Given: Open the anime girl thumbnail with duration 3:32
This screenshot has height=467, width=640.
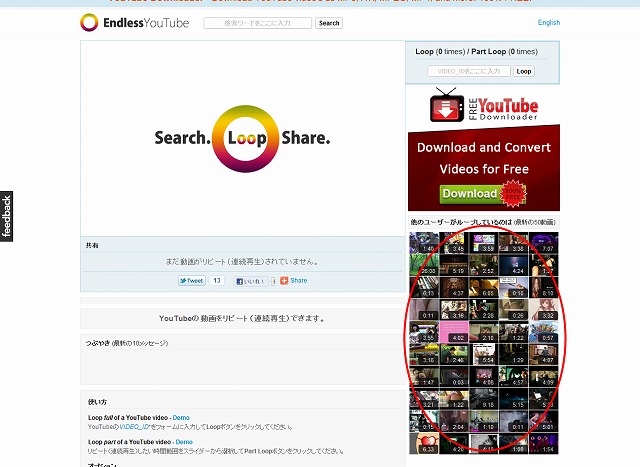Looking at the screenshot, I should tap(543, 310).
